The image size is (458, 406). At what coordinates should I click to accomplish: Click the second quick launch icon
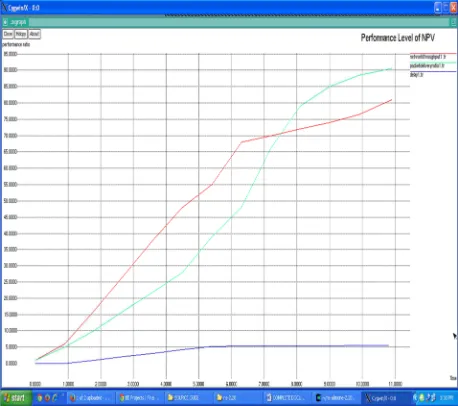(47, 398)
